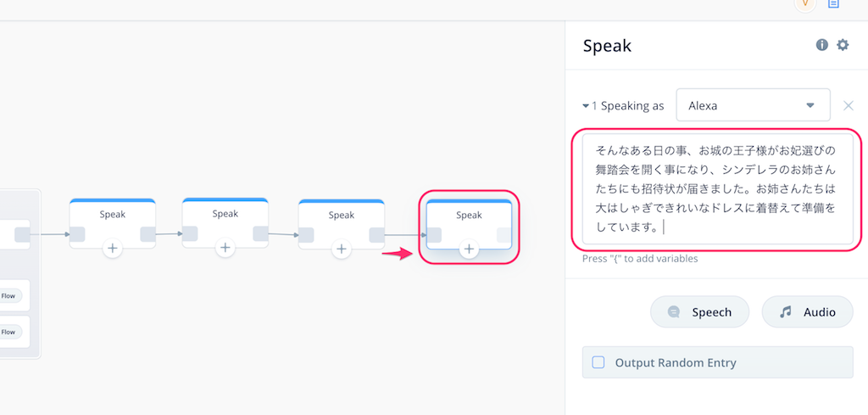The image size is (868, 415).
Task: Click the output port of highlighted Speak block
Action: (x=504, y=235)
